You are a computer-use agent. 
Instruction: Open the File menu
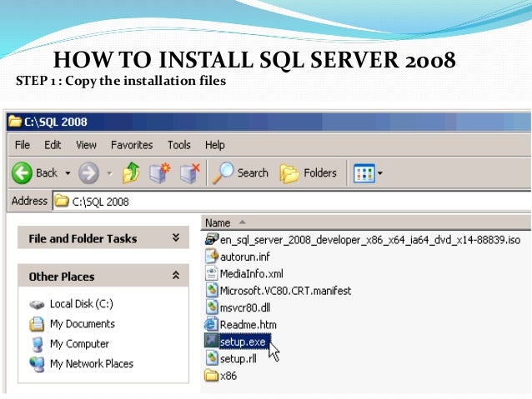pos(23,145)
